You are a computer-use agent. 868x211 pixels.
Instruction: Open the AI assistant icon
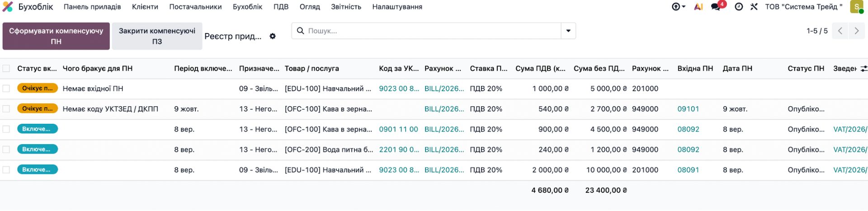pyautogui.click(x=698, y=7)
